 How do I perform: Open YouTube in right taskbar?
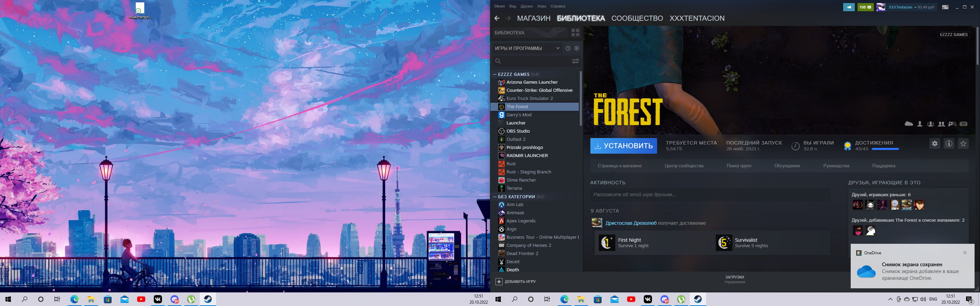click(631, 299)
